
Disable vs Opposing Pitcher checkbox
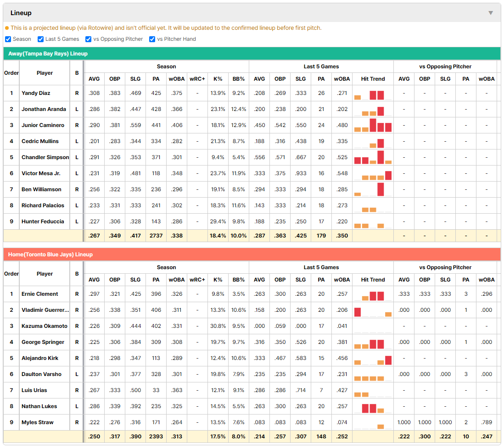(89, 39)
